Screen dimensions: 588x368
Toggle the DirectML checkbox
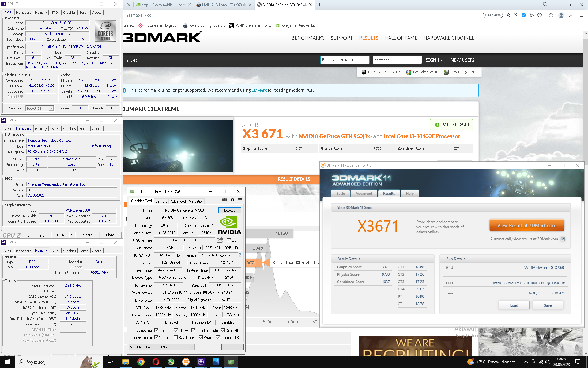tap(223, 330)
